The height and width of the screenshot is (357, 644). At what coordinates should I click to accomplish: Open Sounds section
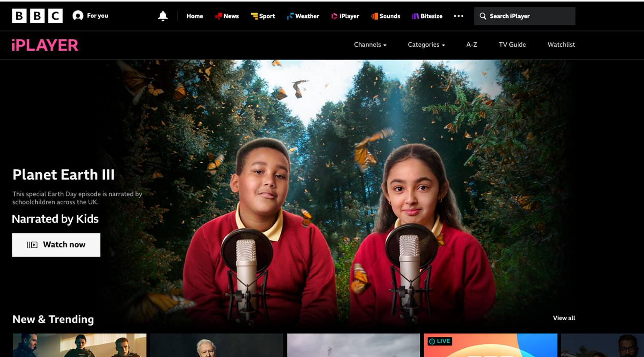coord(389,16)
